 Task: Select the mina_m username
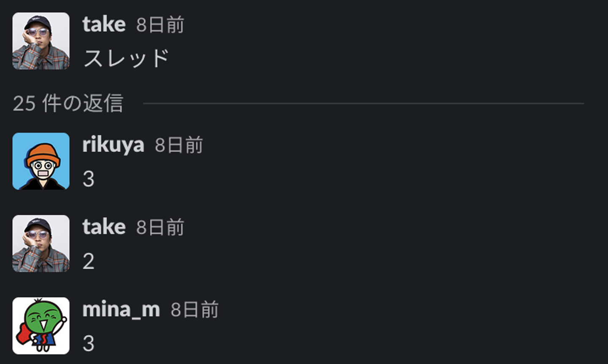point(121,310)
